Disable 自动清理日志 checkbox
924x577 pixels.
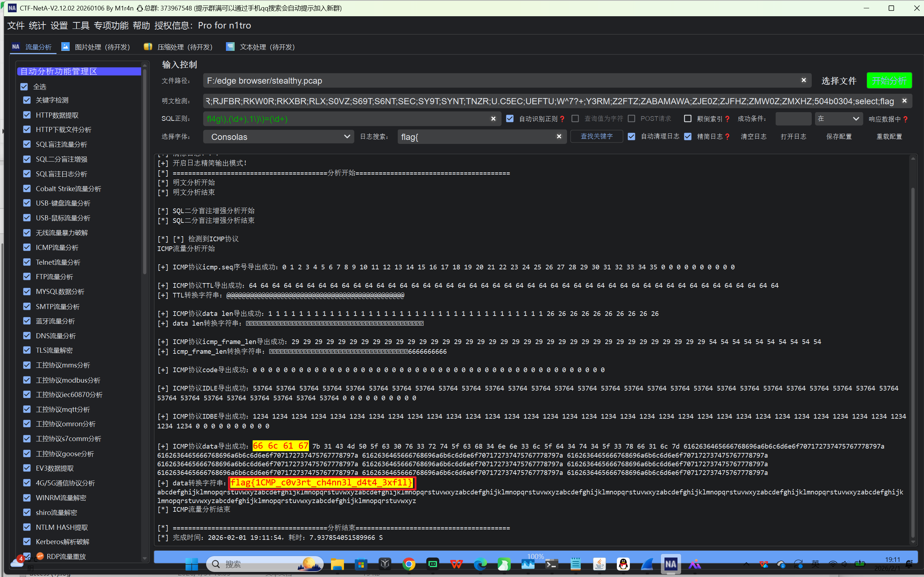pos(632,137)
